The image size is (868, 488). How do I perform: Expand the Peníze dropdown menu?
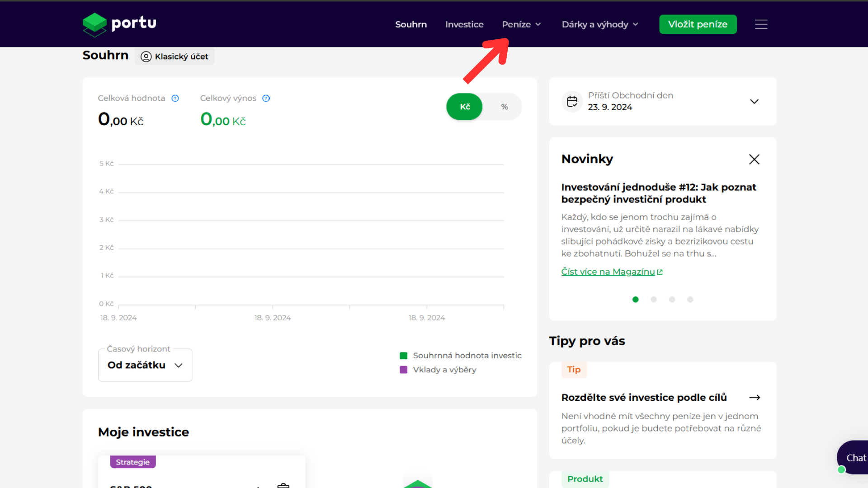pyautogui.click(x=521, y=24)
